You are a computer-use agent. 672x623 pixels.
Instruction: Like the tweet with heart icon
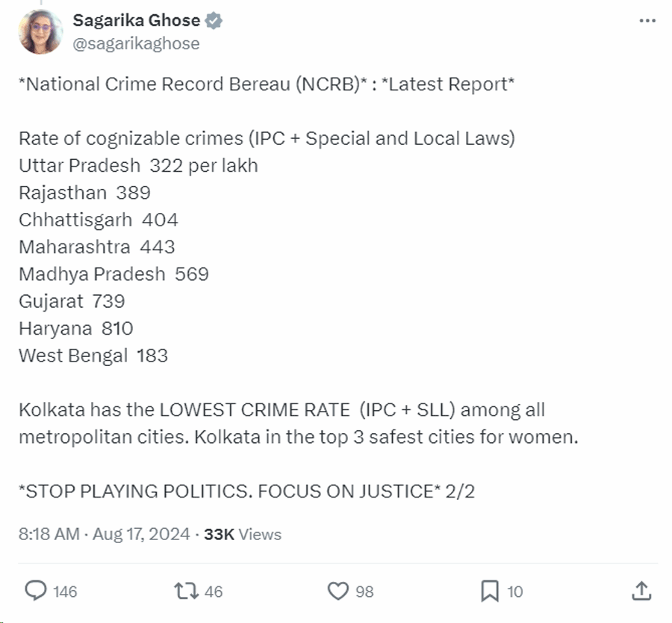pyautogui.click(x=338, y=591)
